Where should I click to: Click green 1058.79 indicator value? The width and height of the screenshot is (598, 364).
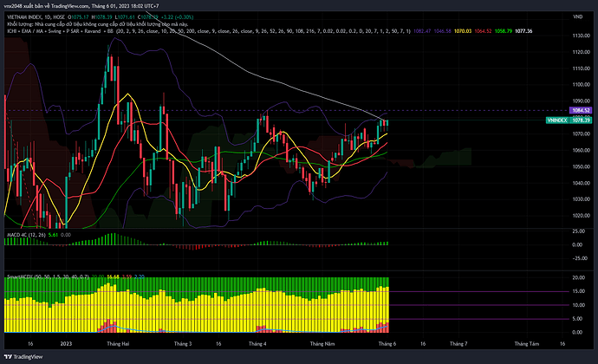click(517, 30)
